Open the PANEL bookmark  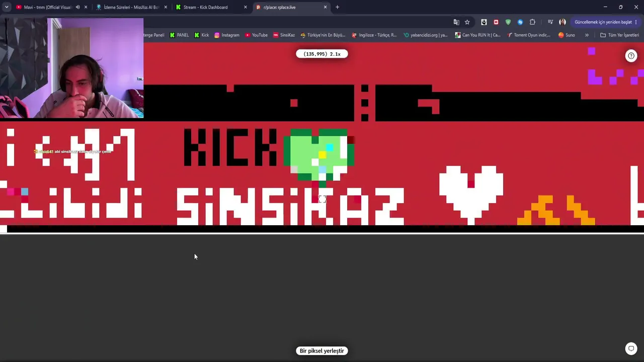click(180, 35)
